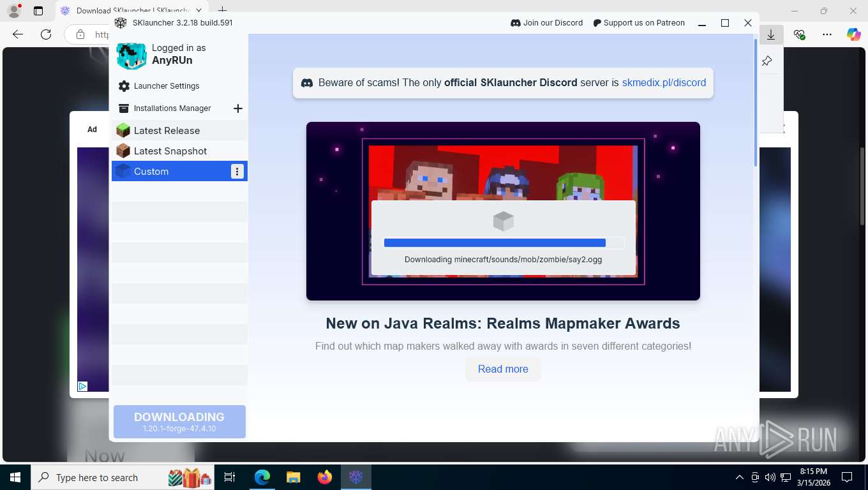Click the launcher news scrollbar

756,102
